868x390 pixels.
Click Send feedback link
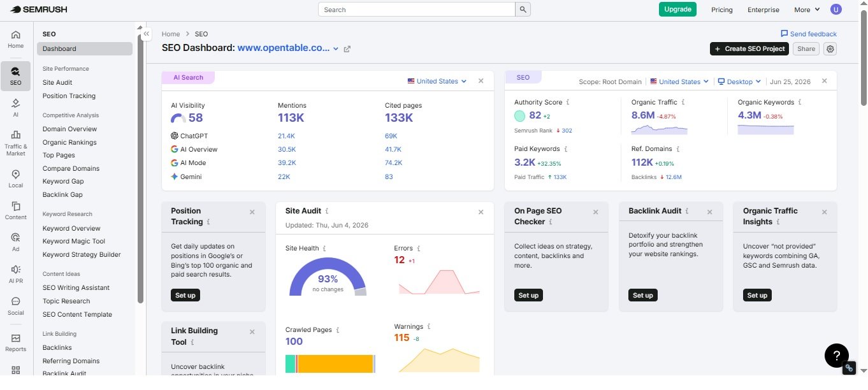pos(808,34)
